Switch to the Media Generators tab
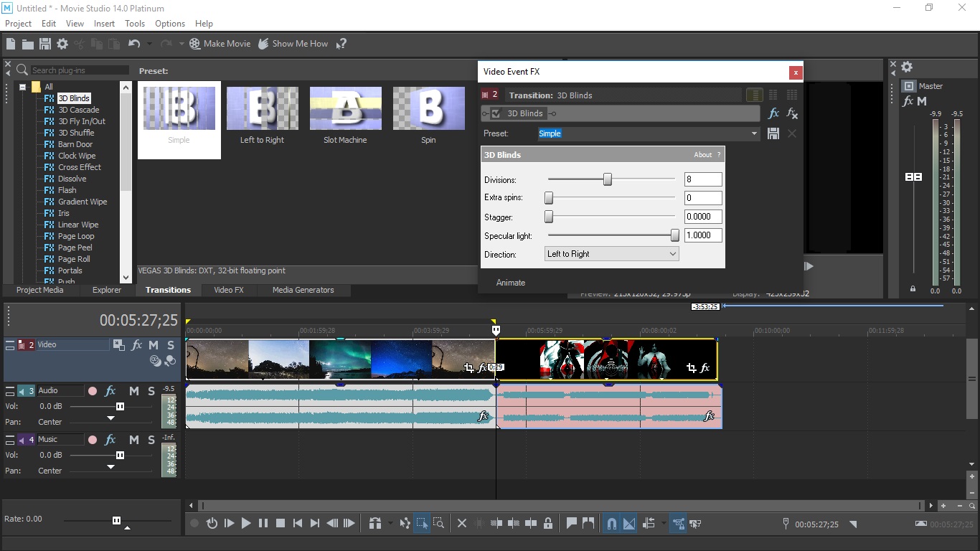 pyautogui.click(x=303, y=290)
